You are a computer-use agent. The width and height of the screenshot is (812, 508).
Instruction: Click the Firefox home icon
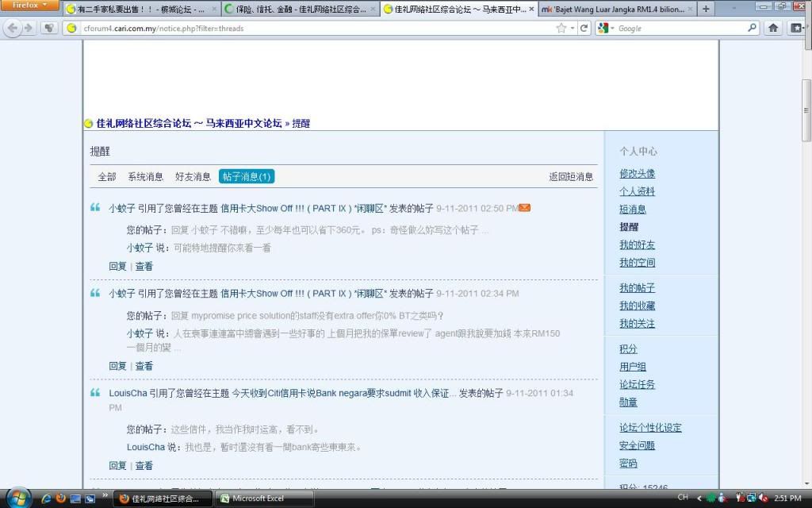pos(773,28)
